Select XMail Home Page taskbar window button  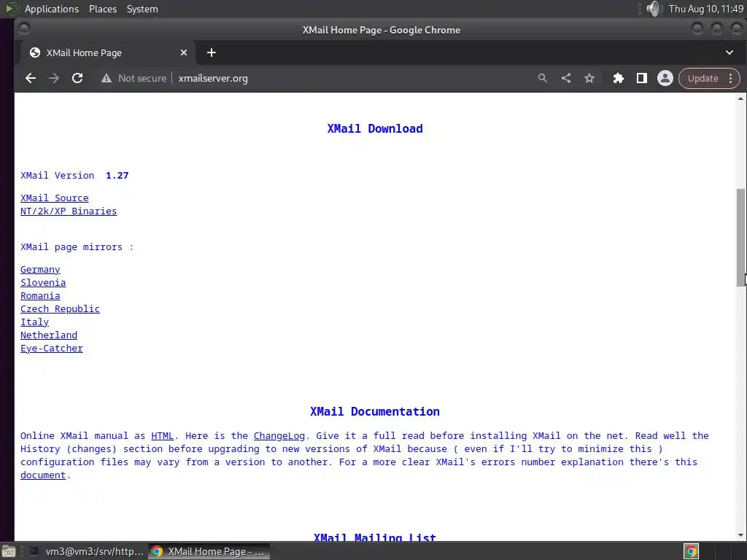pos(209,551)
